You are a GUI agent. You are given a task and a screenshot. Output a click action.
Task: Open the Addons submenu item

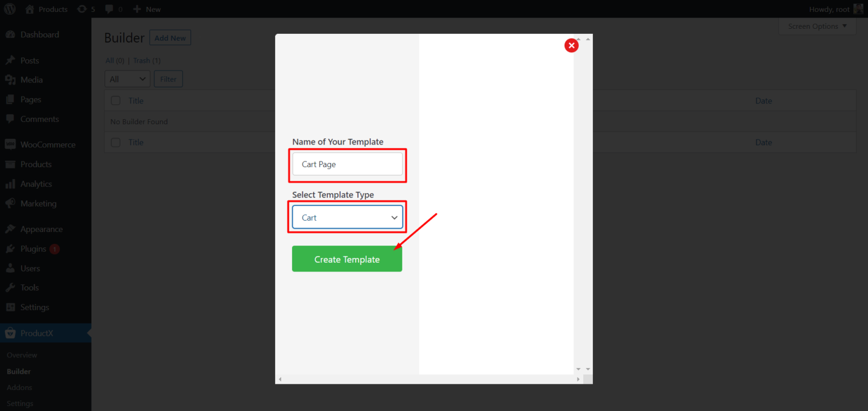point(19,387)
